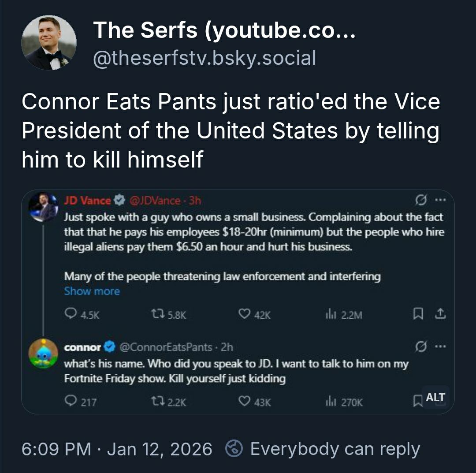476x473 pixels.
Task: Open The Serfs display name link
Action: (224, 30)
